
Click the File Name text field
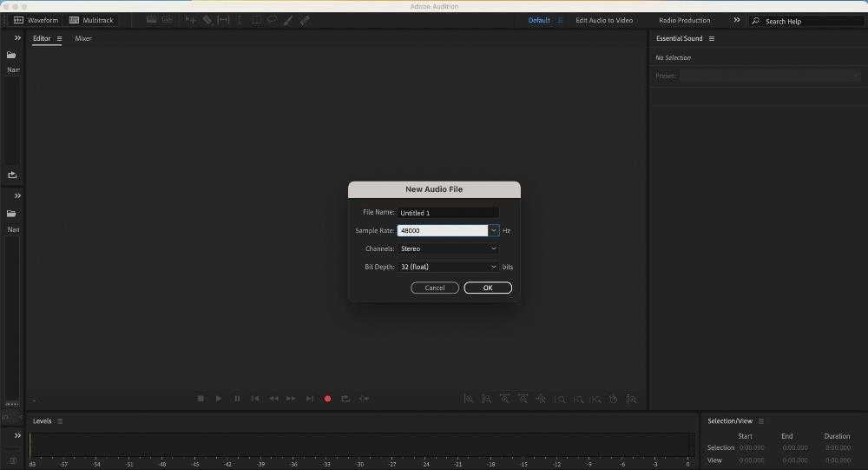[x=448, y=212]
